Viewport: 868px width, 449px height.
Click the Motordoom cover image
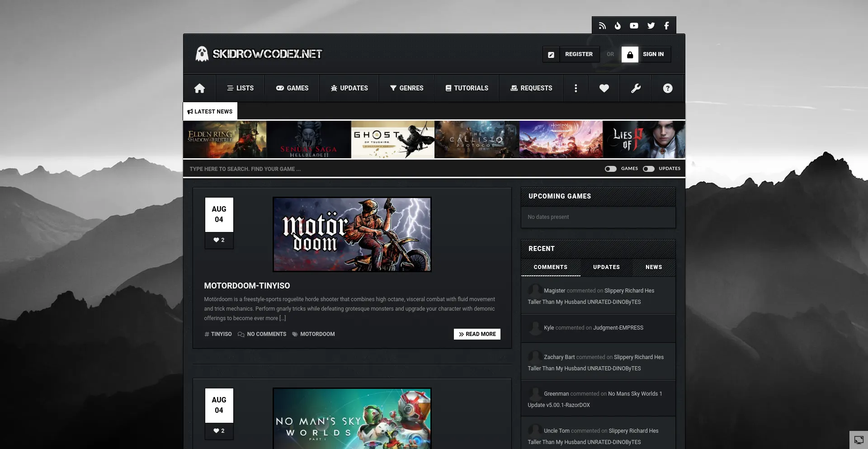click(x=352, y=234)
